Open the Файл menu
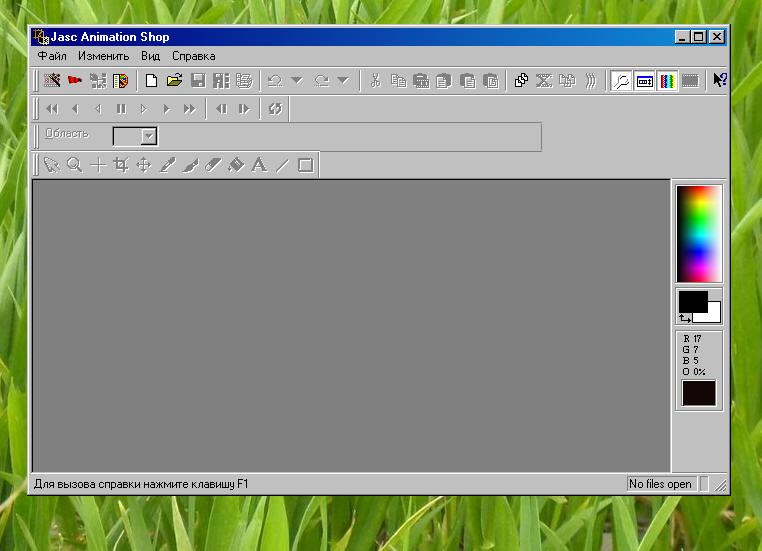This screenshot has height=551, width=762. click(52, 56)
